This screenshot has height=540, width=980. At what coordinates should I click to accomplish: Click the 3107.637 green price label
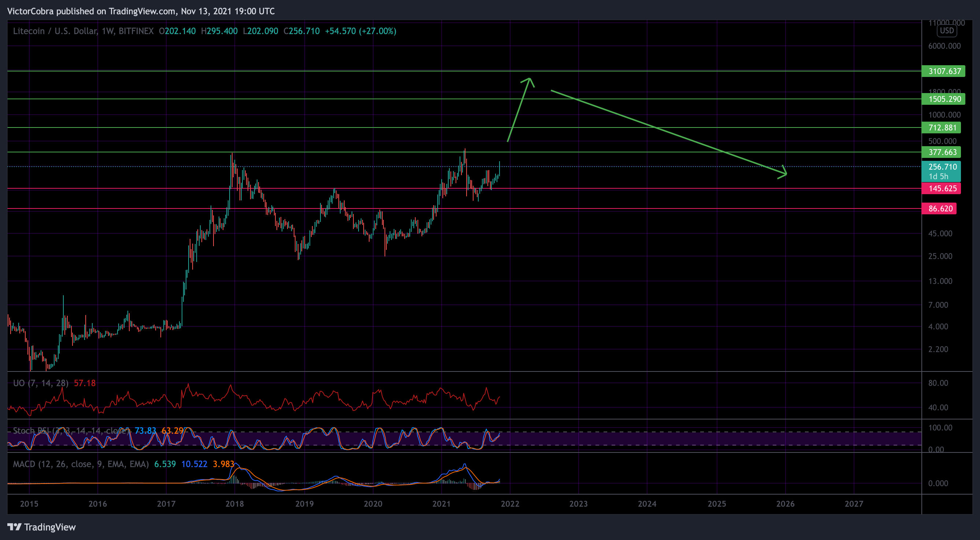click(x=943, y=71)
